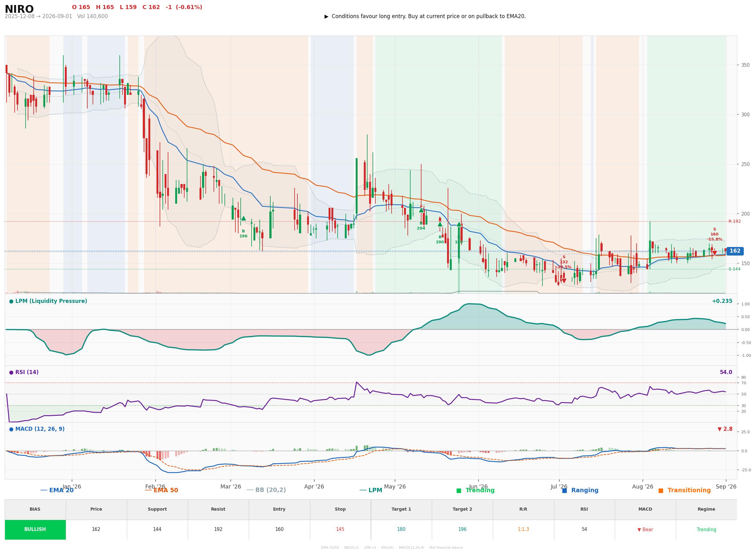Click the green buy triangle above B 204
This screenshot has width=756, height=554.
[x=421, y=210]
